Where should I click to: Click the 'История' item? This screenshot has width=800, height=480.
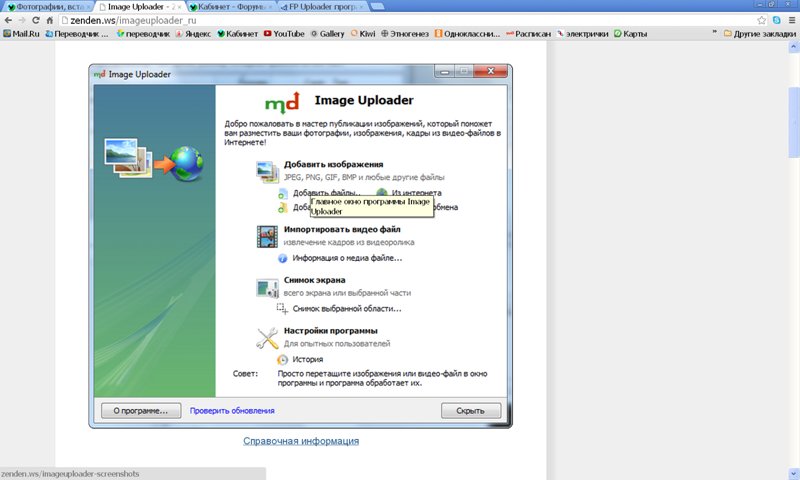point(307,359)
